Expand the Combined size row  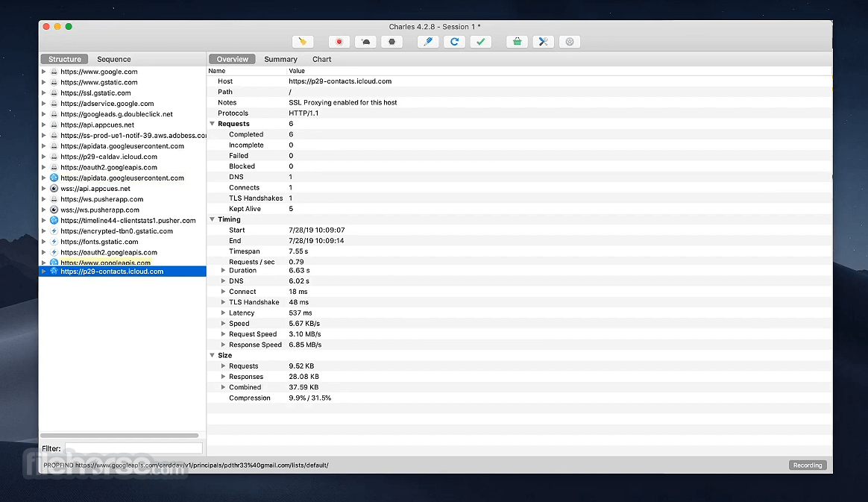point(223,387)
